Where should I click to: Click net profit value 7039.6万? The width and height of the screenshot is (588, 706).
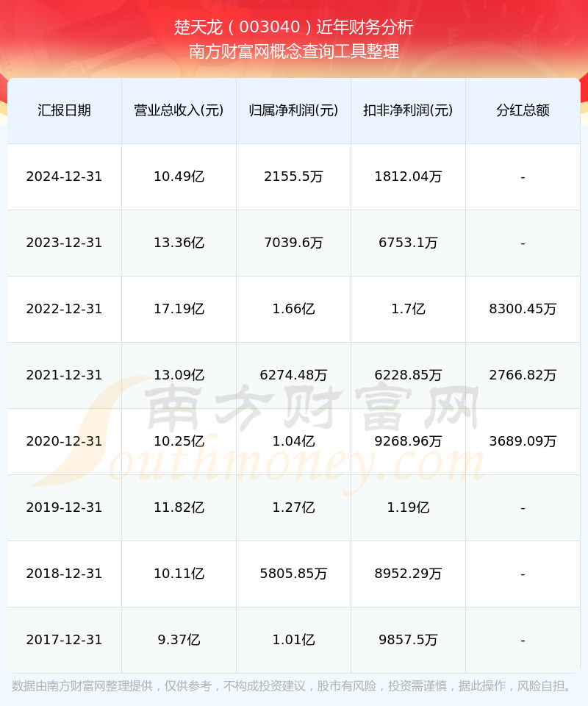click(294, 243)
